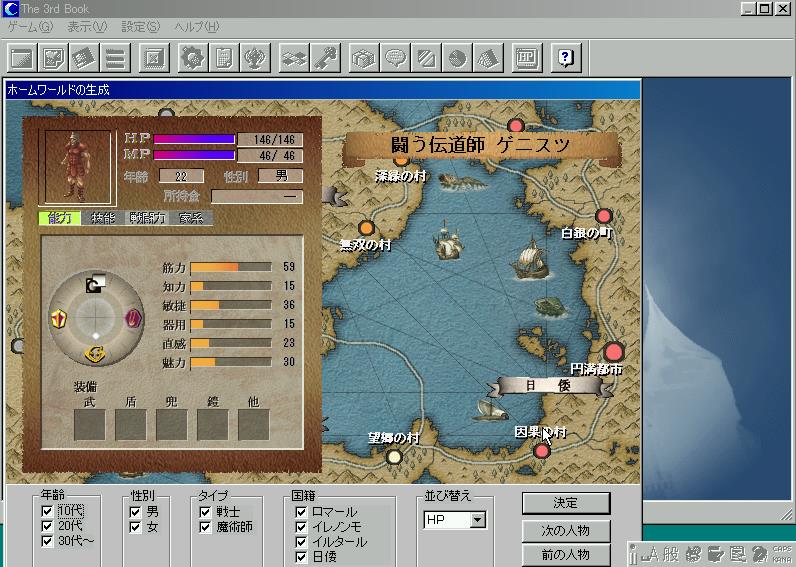The image size is (796, 567).
Task: Uncheck the 10代 age checkbox
Action: 47,511
